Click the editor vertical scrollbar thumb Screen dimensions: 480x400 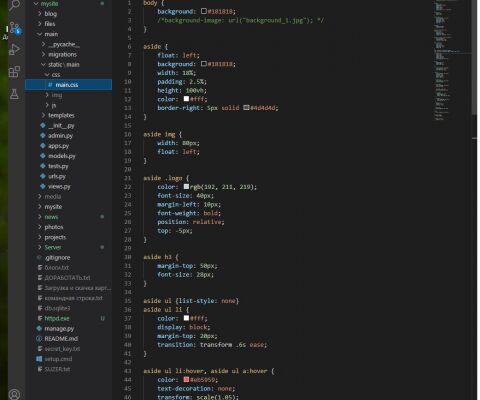(474, 57)
